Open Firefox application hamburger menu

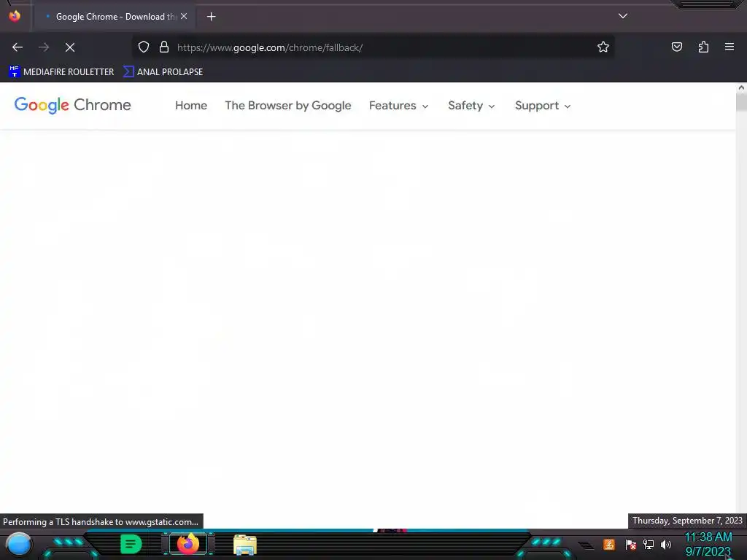(x=729, y=47)
